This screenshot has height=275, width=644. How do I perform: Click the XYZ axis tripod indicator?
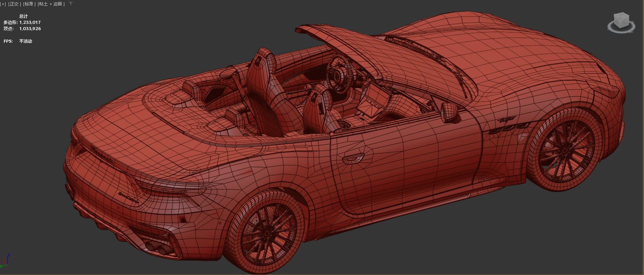point(4,261)
